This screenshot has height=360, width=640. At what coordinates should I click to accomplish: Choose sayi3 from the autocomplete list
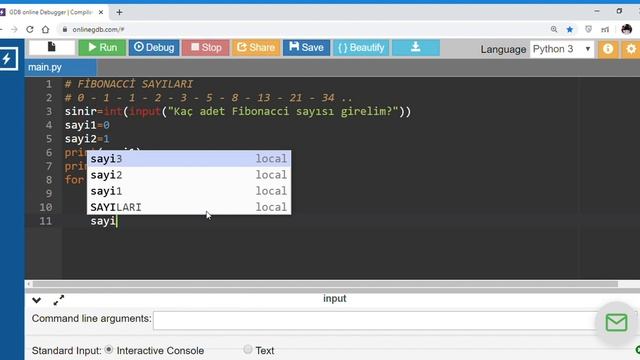[189, 159]
